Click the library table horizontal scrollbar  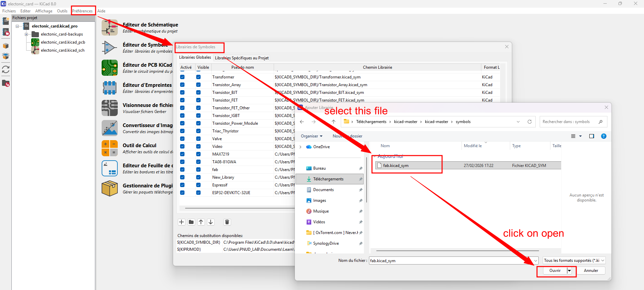tap(240, 208)
